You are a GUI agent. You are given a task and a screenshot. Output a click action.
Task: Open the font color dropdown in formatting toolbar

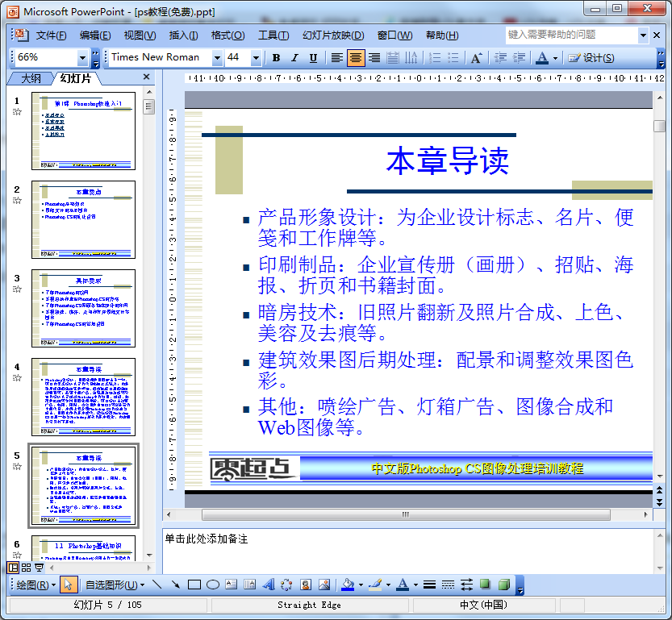point(555,57)
